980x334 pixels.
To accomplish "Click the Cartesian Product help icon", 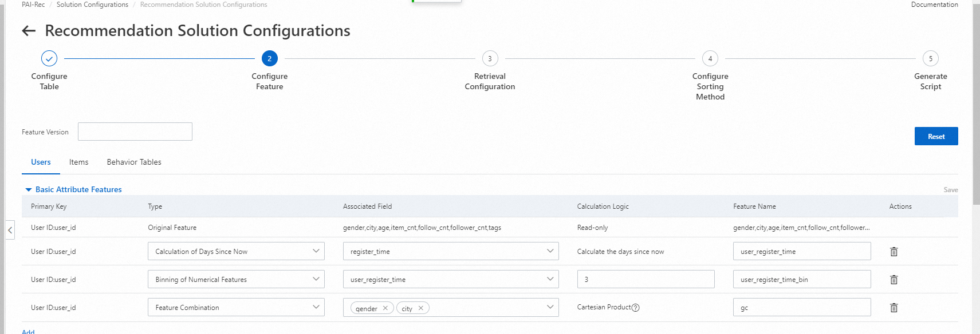I will point(635,308).
